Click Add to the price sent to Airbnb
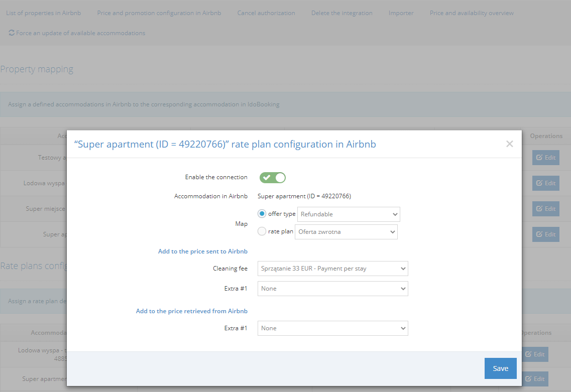Viewport: 571px width, 392px height. coord(202,251)
